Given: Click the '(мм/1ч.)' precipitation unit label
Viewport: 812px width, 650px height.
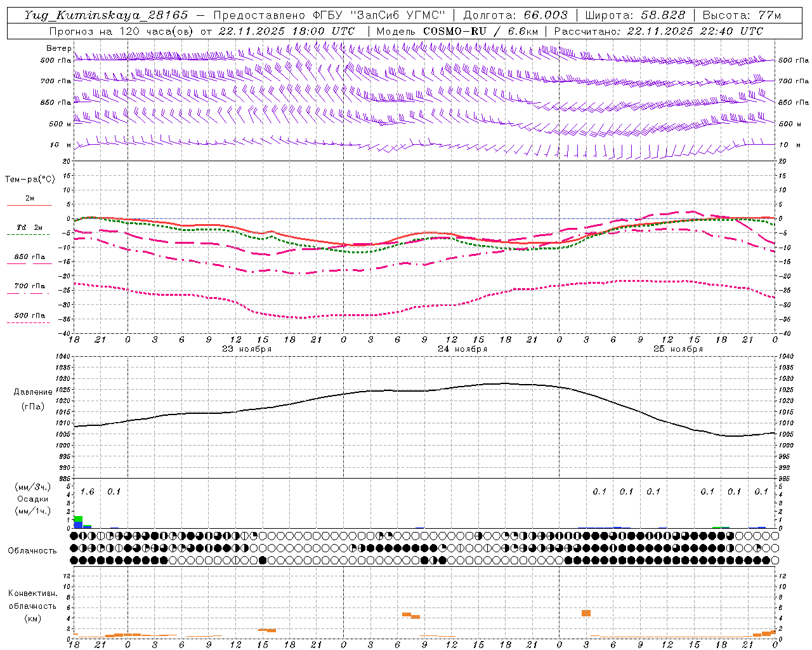Looking at the screenshot, I should pos(33,511).
